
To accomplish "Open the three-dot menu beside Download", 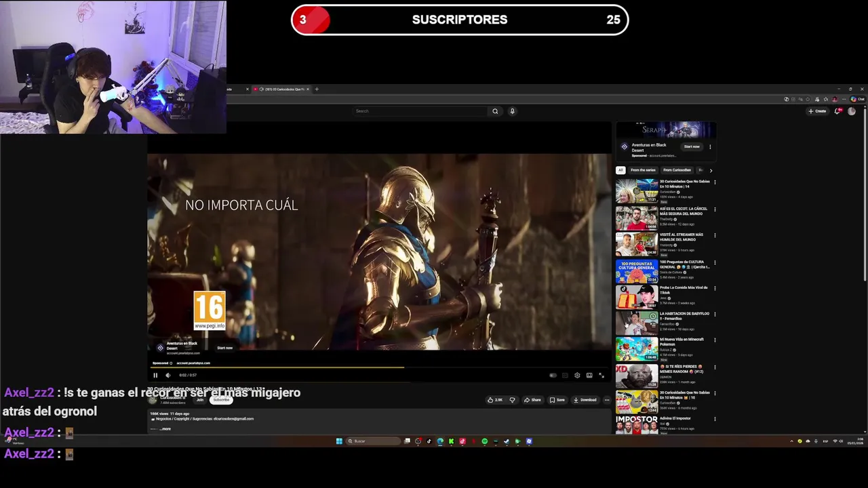I will coord(607,400).
